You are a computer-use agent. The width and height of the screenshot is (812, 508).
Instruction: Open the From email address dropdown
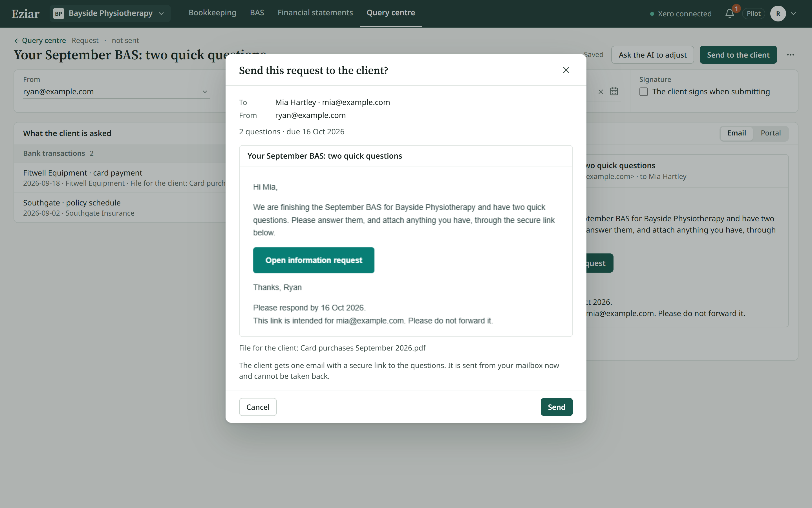116,92
